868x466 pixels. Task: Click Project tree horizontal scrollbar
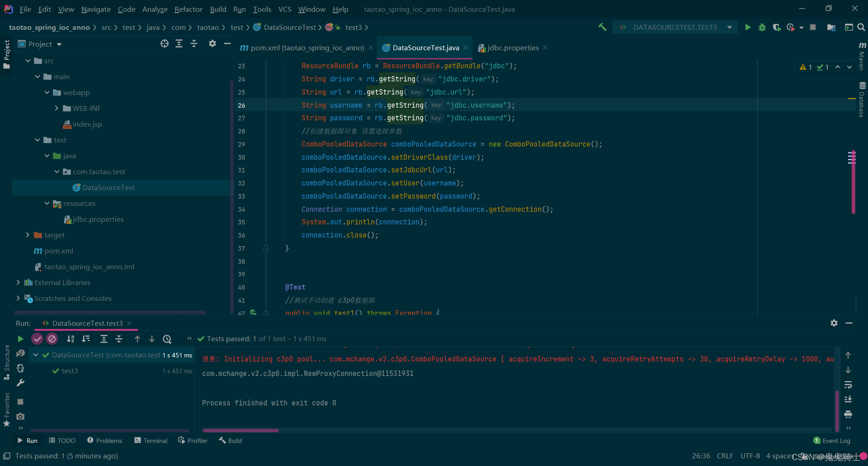(x=110, y=312)
